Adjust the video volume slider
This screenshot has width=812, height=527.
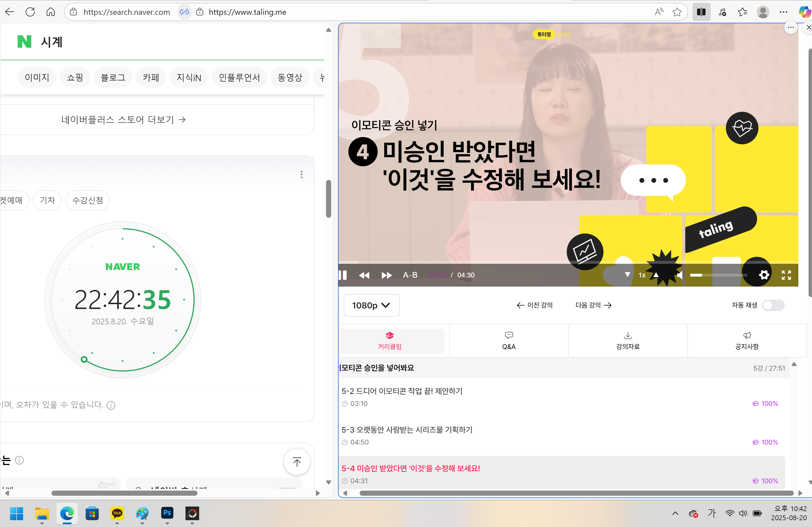click(x=718, y=275)
